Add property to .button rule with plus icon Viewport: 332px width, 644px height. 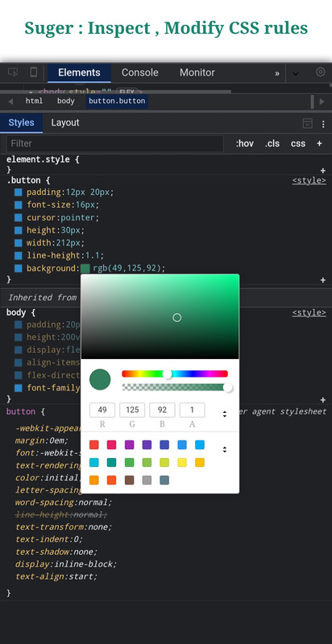pos(323,280)
